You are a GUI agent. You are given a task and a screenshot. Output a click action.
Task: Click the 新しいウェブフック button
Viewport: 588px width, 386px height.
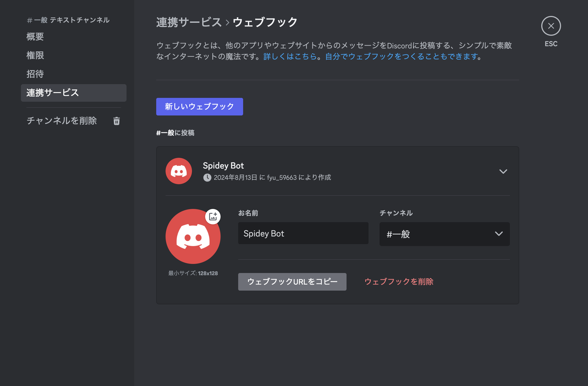199,107
